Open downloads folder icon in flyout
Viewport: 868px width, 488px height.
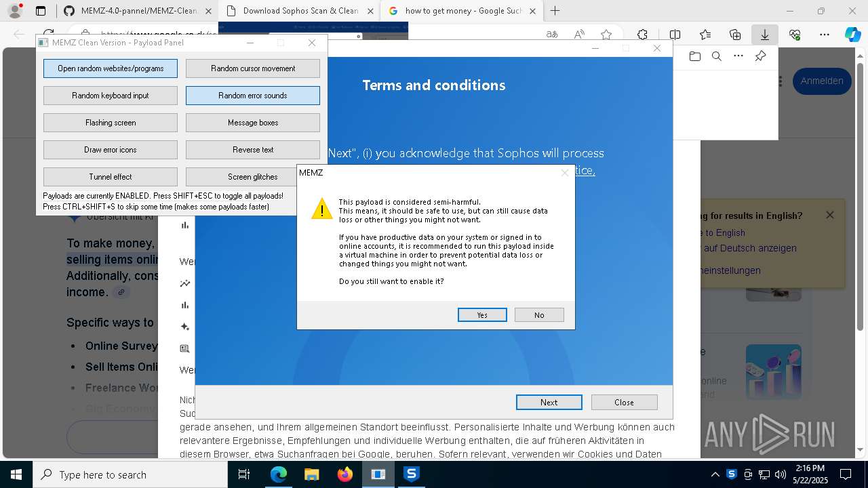694,56
